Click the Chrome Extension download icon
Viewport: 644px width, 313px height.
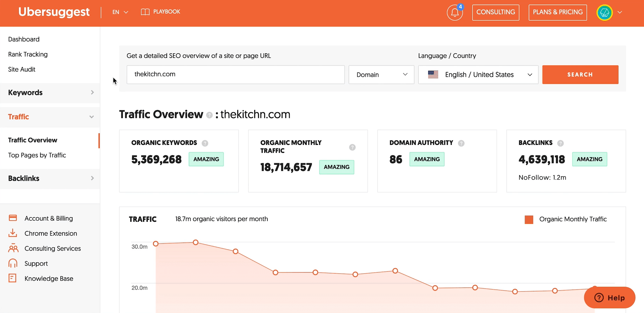click(x=13, y=233)
